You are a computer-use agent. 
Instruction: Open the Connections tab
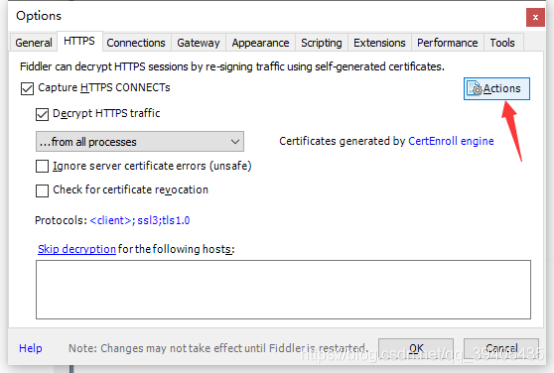click(x=136, y=43)
